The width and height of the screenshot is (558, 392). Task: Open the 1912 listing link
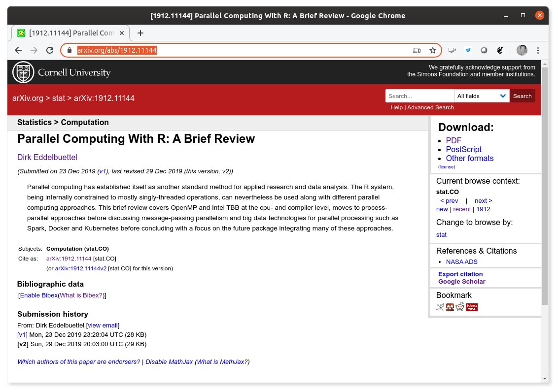point(483,209)
